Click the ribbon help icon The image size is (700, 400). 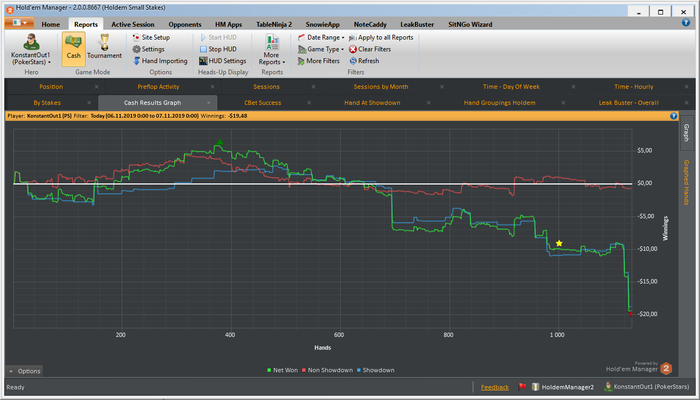coord(686,23)
